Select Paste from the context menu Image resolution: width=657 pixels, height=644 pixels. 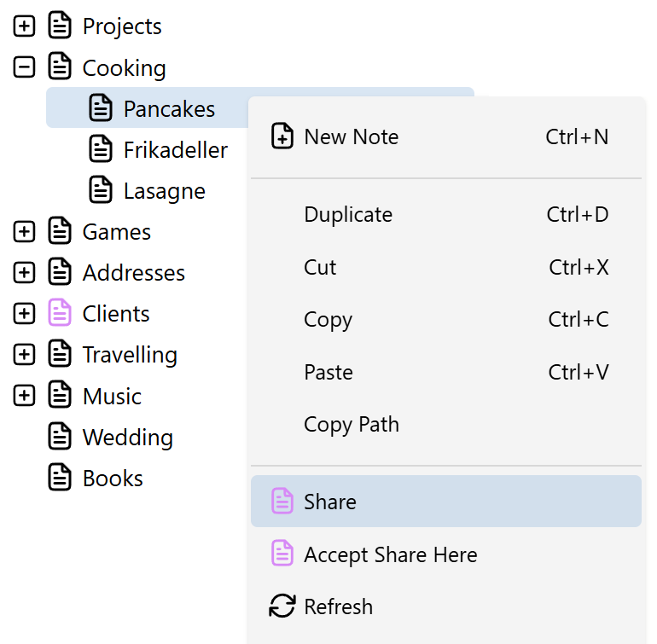(445, 372)
